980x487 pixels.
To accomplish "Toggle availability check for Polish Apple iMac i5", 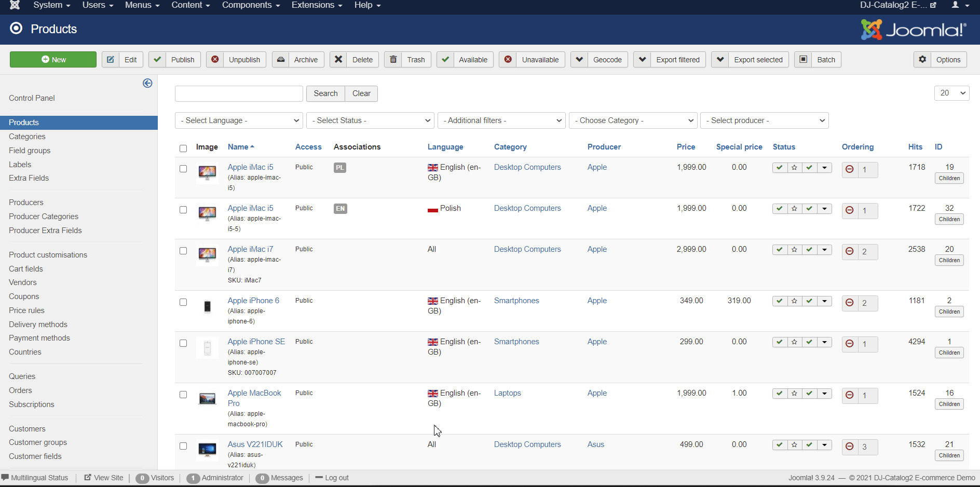I will tap(810, 209).
